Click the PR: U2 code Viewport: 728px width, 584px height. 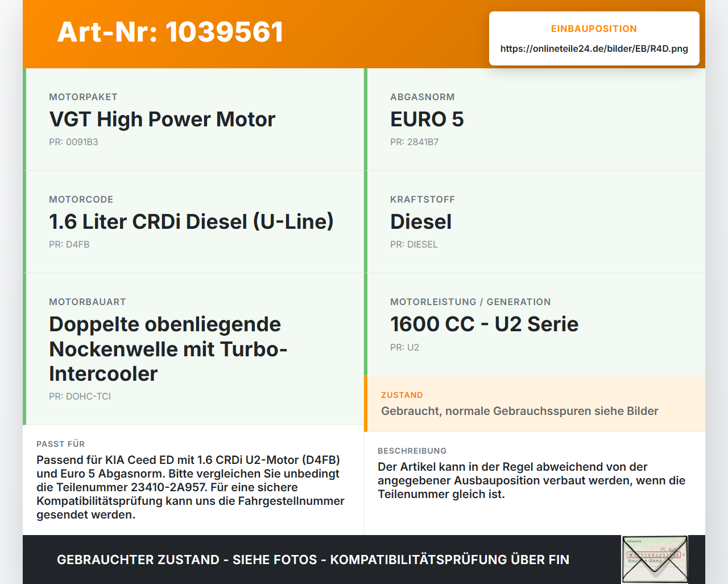pos(404,347)
